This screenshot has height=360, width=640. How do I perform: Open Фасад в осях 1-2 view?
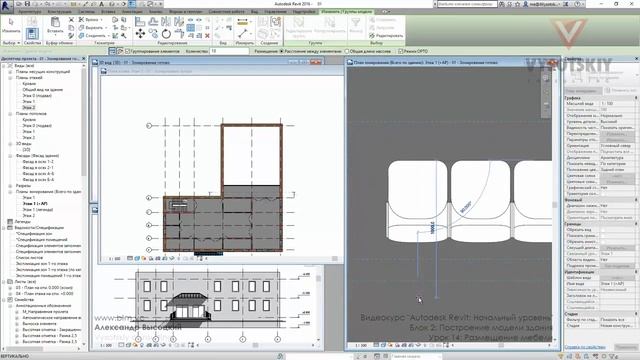click(38, 162)
